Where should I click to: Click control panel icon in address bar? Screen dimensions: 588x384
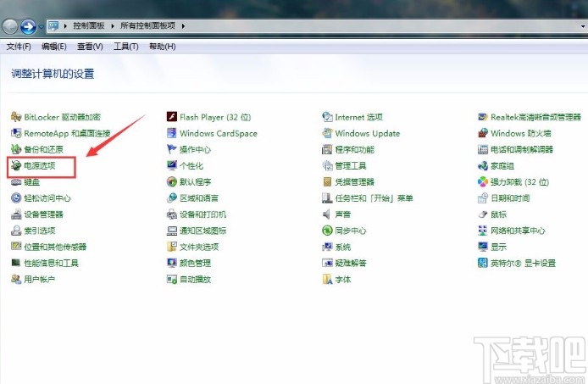coord(53,26)
